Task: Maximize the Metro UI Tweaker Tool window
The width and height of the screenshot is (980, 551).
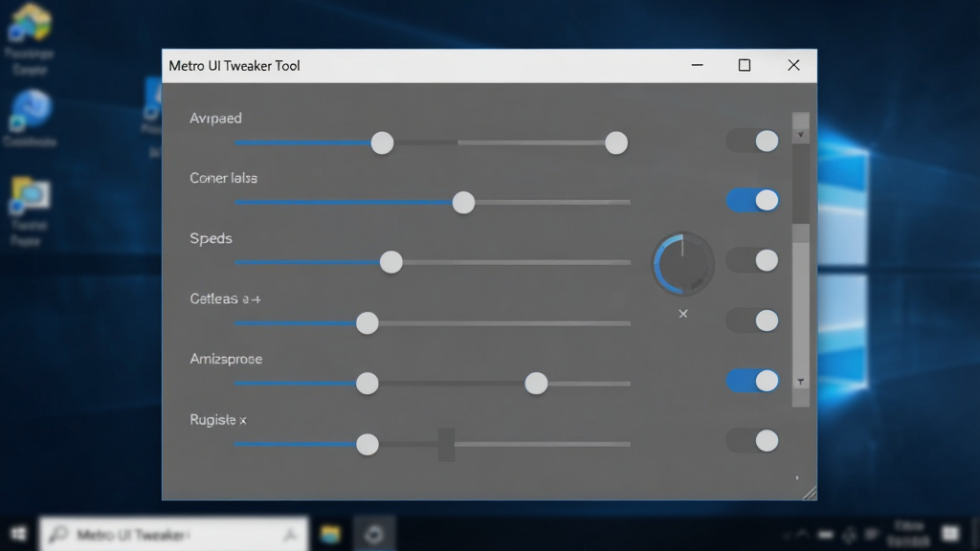Action: tap(745, 65)
